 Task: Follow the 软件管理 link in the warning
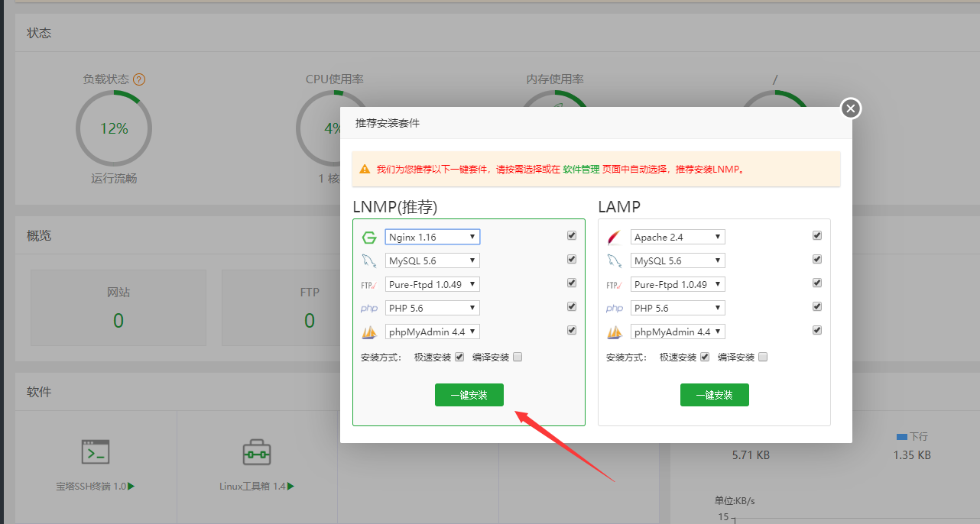click(x=581, y=170)
